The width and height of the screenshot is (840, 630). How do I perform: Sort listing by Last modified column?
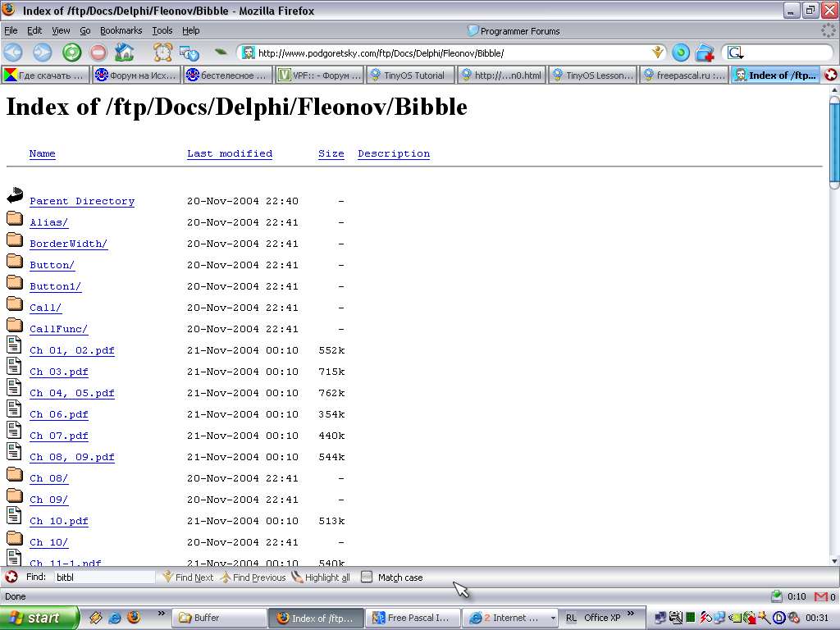click(x=230, y=154)
